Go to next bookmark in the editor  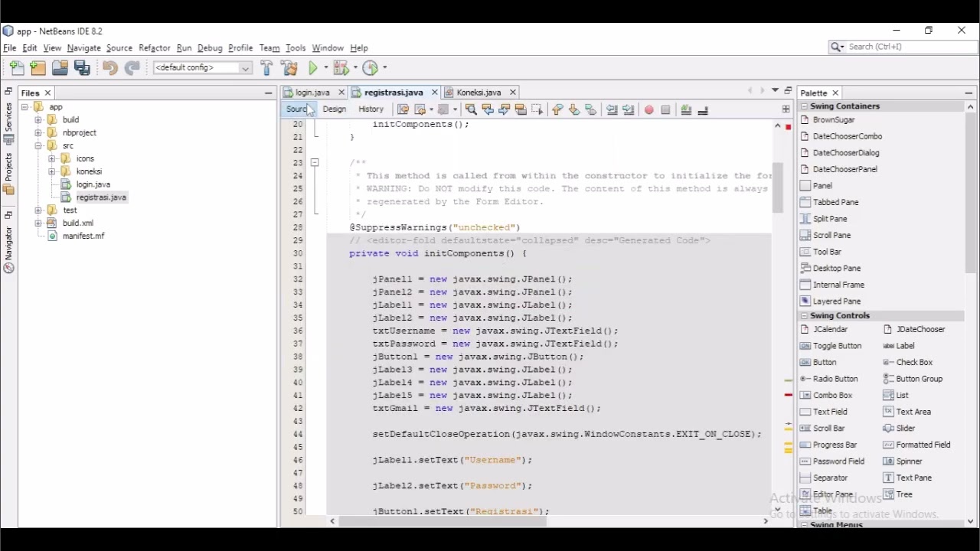click(x=575, y=110)
